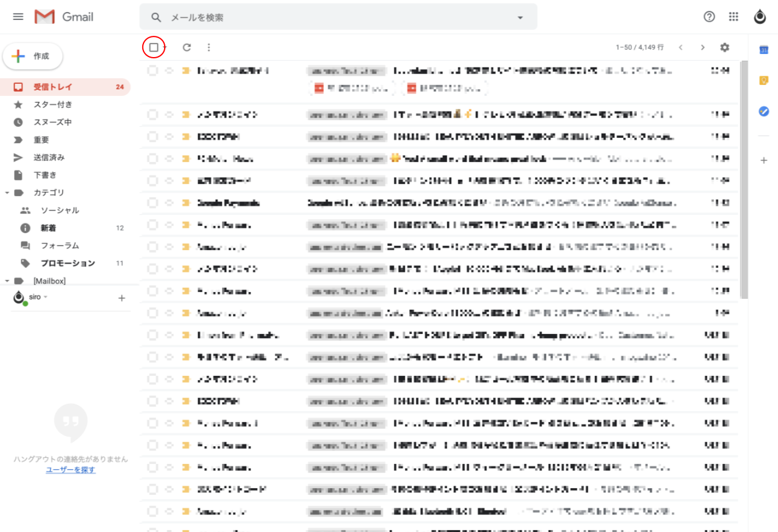The width and height of the screenshot is (778, 532).
Task: Click the refresh inbox icon
Action: point(187,47)
